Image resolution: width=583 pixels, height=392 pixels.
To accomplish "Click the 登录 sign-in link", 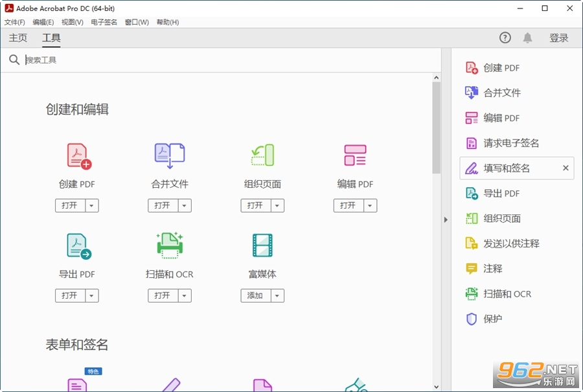I will [559, 38].
